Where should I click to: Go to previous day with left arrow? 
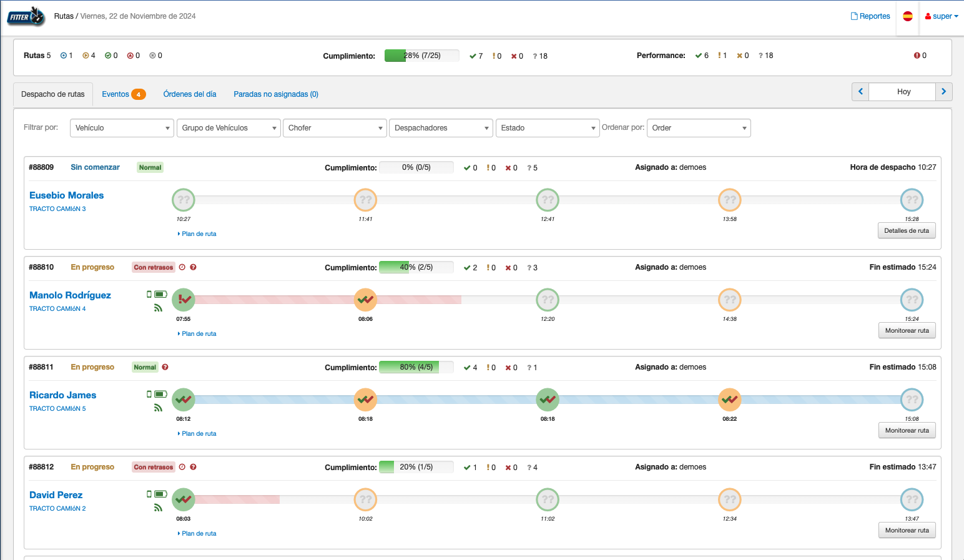[860, 92]
